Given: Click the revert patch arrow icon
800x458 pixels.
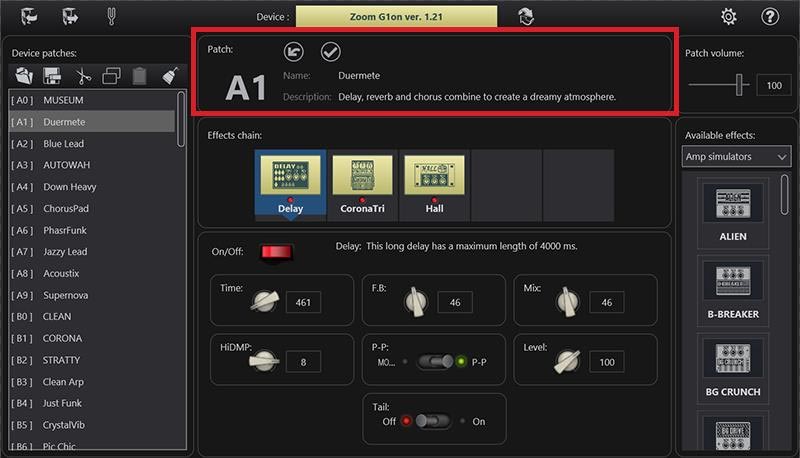Looking at the screenshot, I should (294, 51).
